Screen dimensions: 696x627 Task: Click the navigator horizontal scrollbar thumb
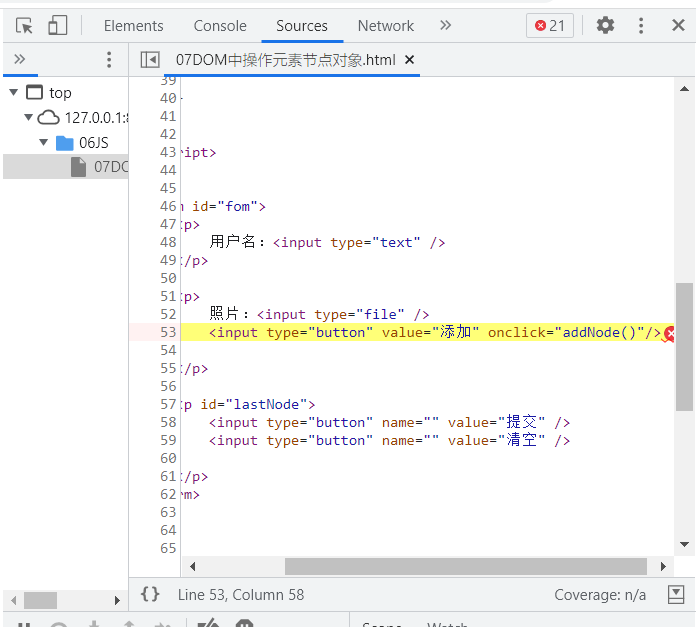40,600
